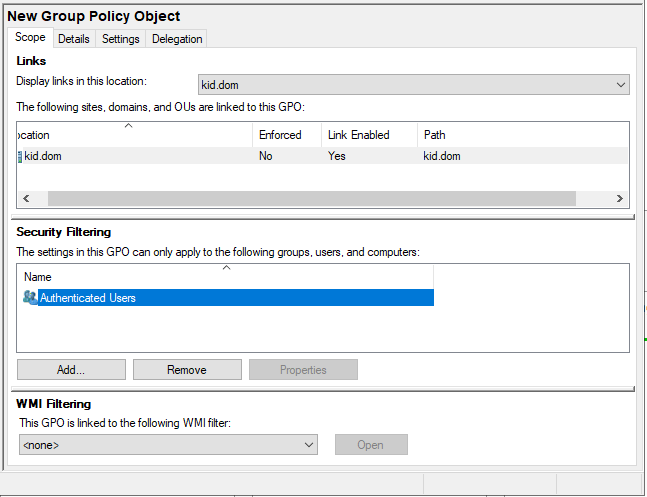Click the Authenticated Users group icon

pyautogui.click(x=30, y=297)
